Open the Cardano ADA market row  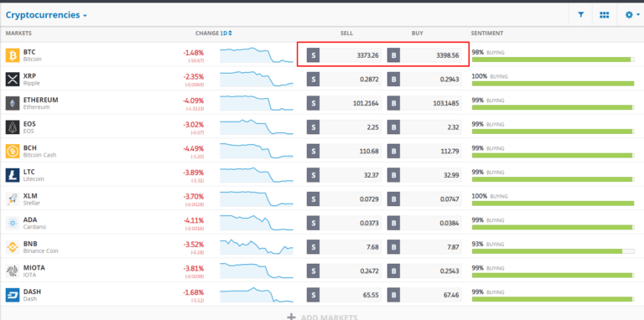coord(322,223)
